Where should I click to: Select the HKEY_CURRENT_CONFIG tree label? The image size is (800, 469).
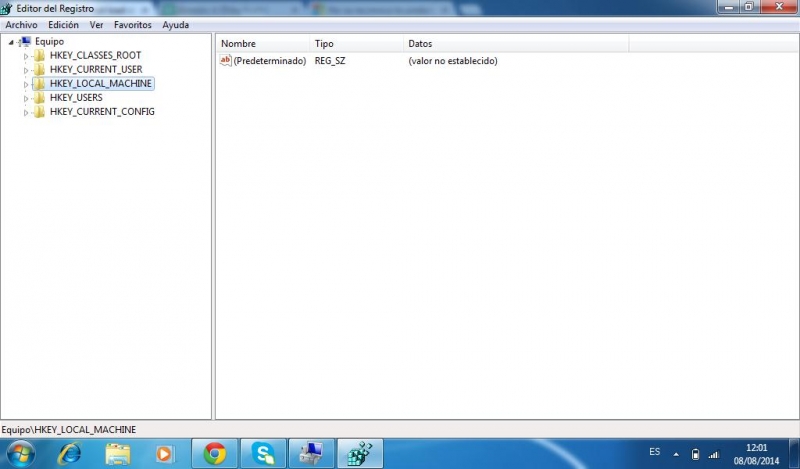(102, 112)
